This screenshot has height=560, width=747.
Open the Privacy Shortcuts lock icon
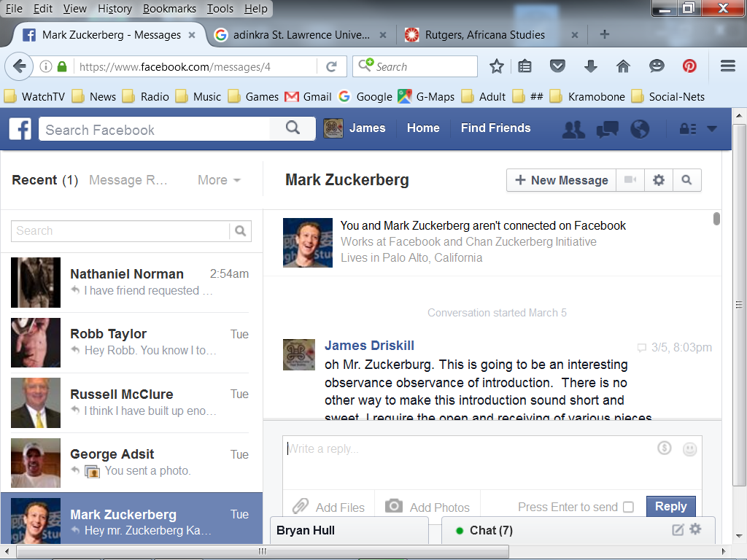(687, 129)
